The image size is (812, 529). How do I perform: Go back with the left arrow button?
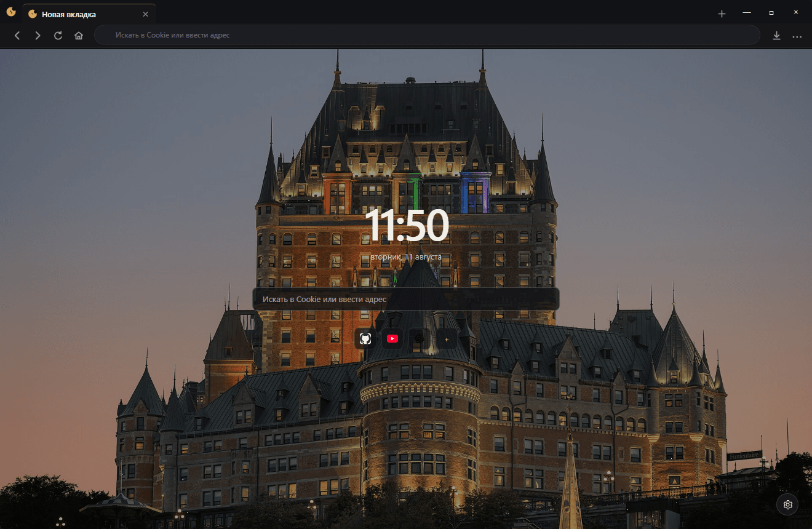17,36
